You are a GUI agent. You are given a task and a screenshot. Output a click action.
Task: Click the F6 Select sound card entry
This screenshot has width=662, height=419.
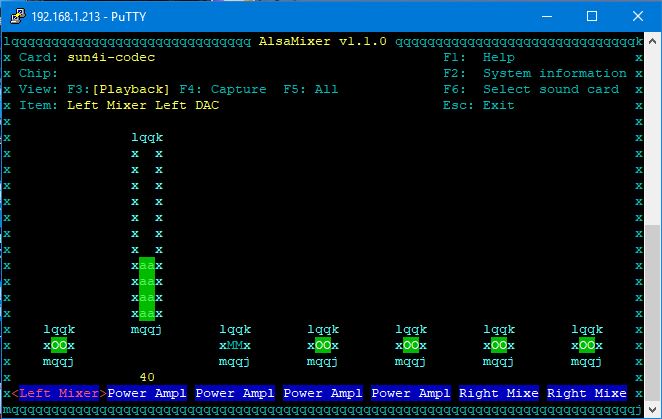click(531, 89)
